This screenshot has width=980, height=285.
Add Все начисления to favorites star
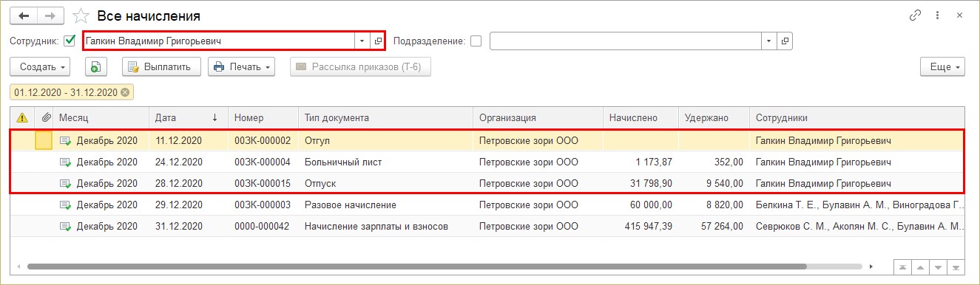(x=82, y=16)
